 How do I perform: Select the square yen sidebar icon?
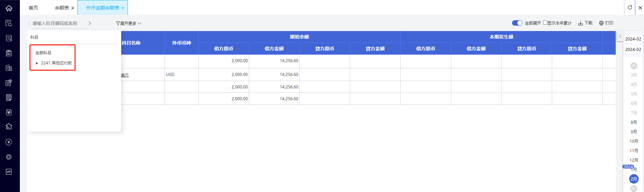(x=9, y=112)
